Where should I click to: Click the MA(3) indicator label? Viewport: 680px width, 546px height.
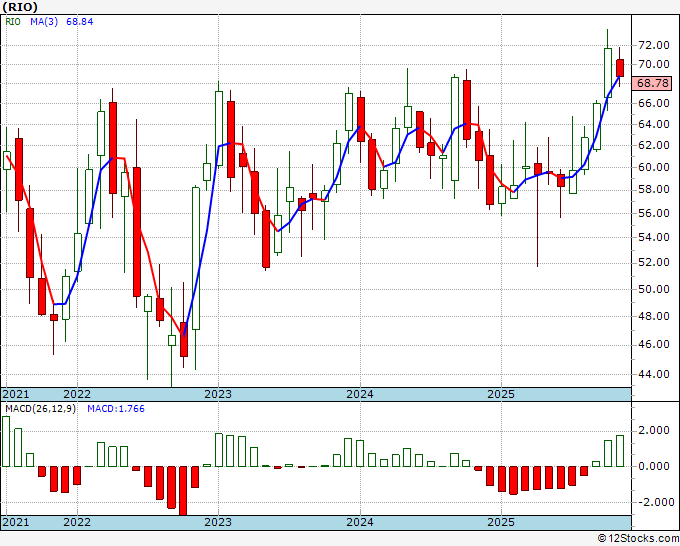click(x=44, y=22)
